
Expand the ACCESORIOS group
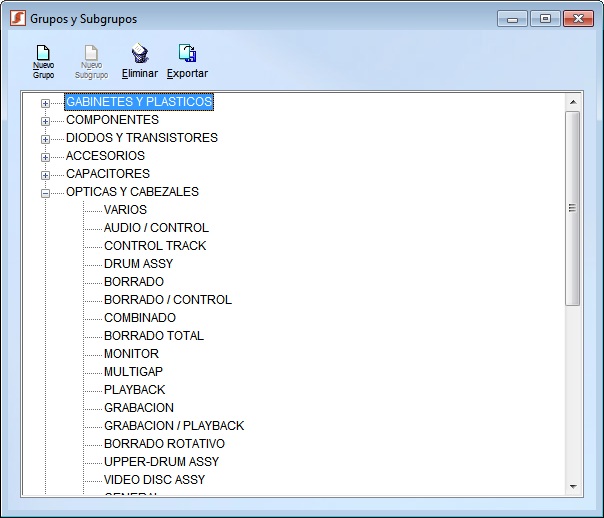tap(45, 156)
